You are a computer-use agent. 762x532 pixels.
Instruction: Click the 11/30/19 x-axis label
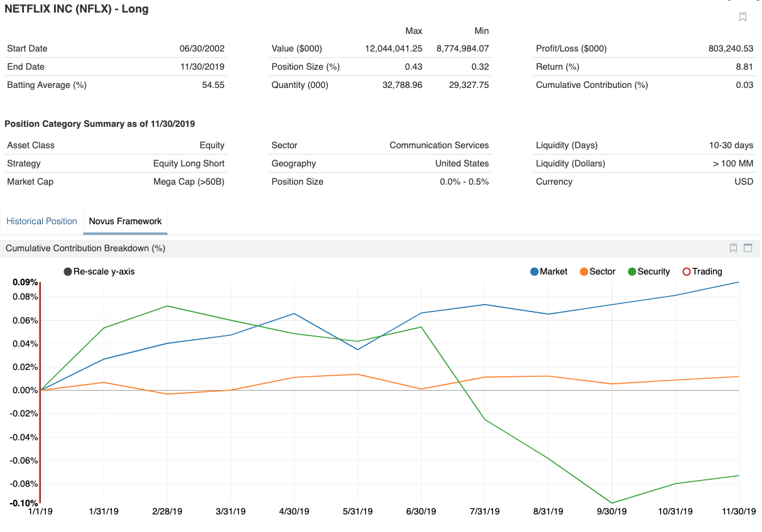(x=738, y=512)
